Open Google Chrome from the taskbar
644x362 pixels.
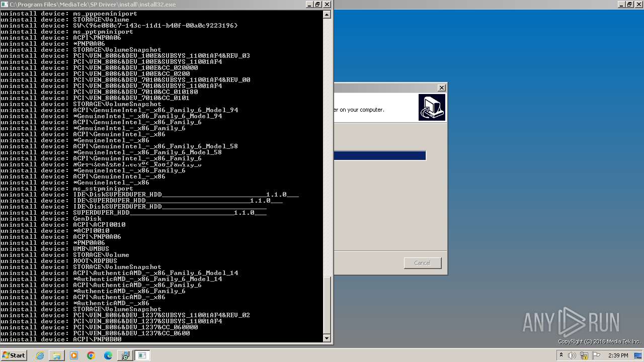pos(91,355)
